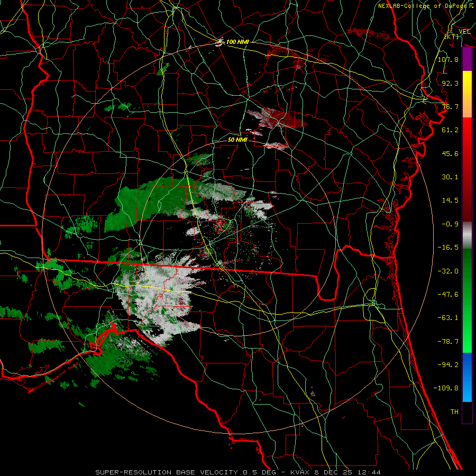The image size is (476, 476).
Task: Click the 14.5 legend value
Action: coord(450,200)
